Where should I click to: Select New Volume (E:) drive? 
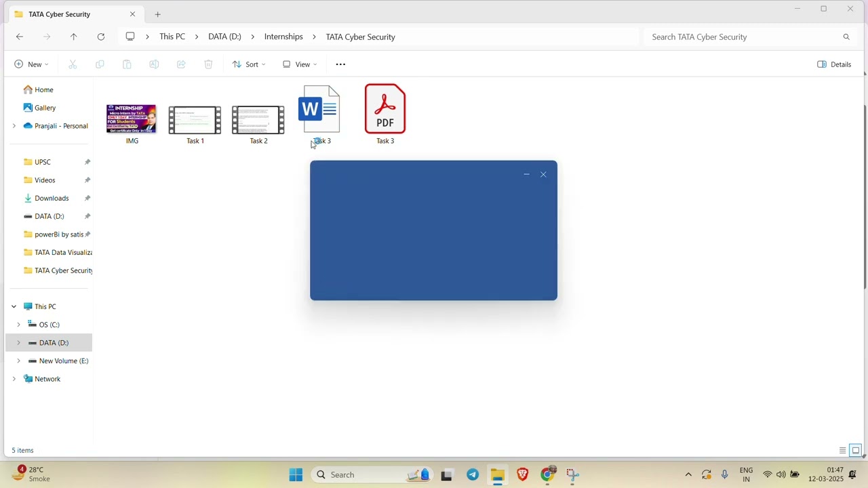click(58, 361)
